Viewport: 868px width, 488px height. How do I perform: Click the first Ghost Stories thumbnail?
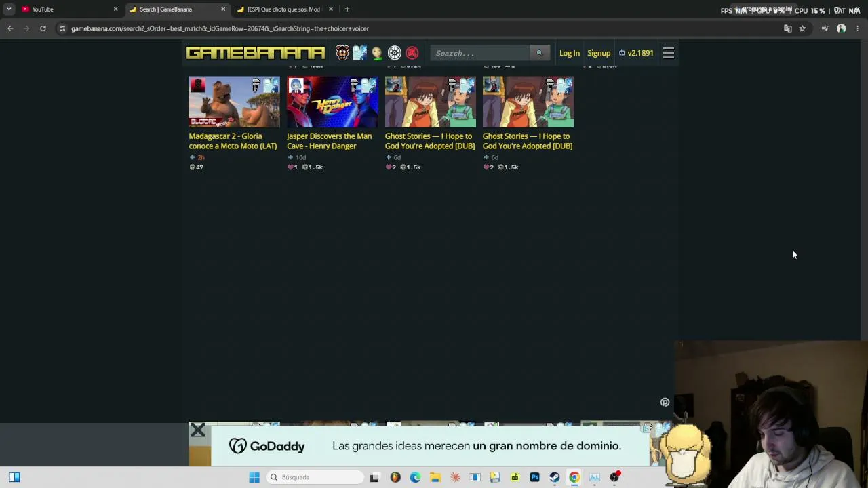(x=431, y=102)
